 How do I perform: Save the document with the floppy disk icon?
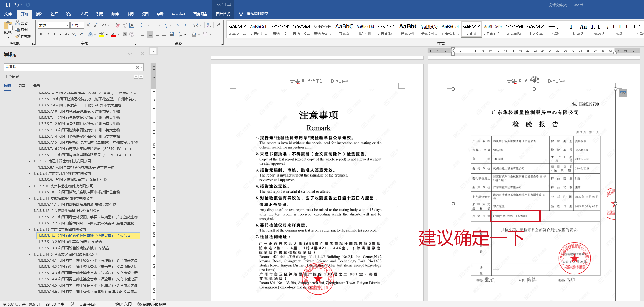click(8, 5)
